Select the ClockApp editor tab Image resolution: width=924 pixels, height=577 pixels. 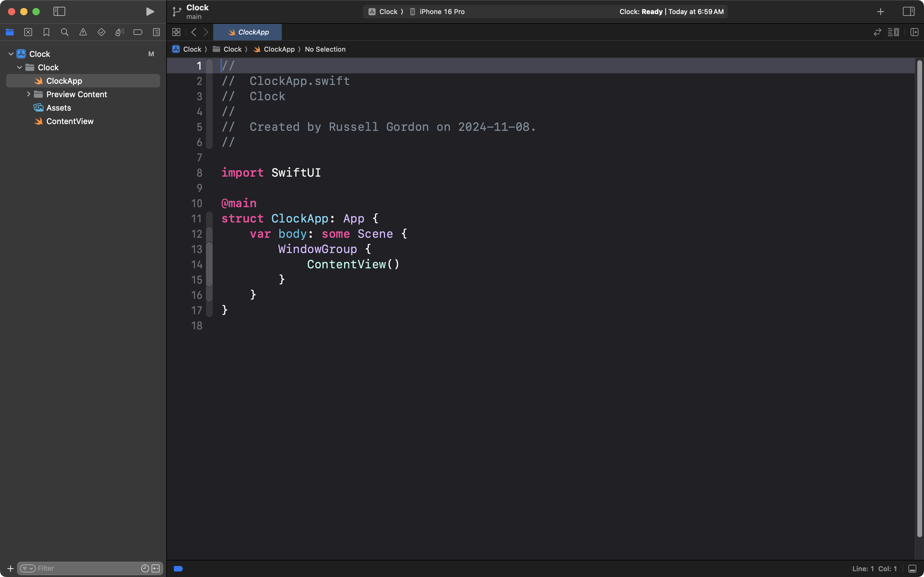pos(248,32)
